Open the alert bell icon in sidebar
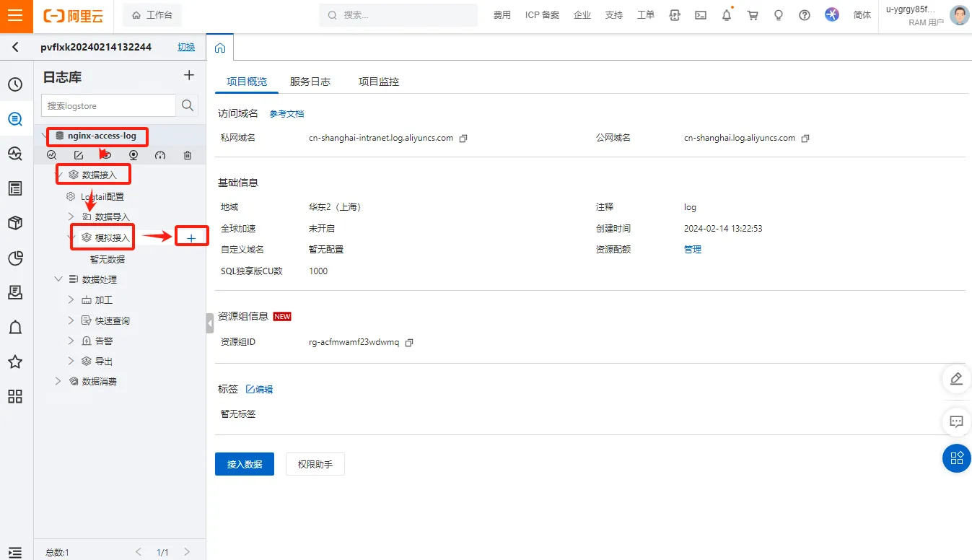972x560 pixels. point(15,327)
